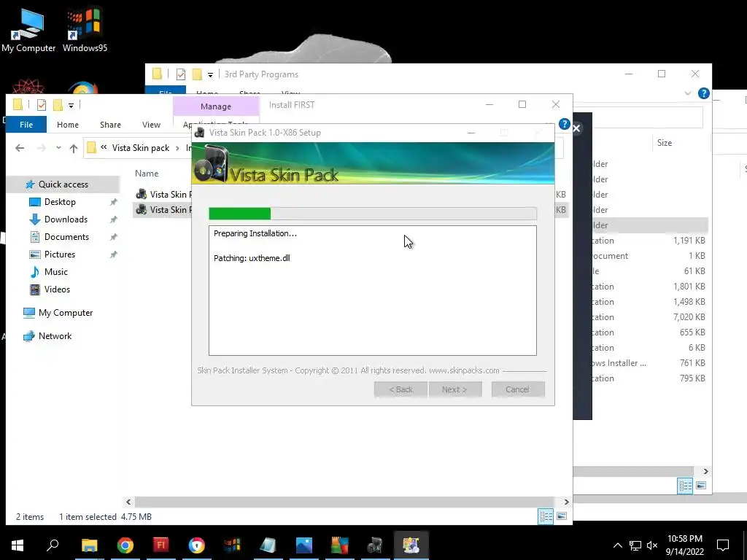Open quick access toolbar dropdown in 3rd Party Programs
Screen dimensions: 747x560
(x=210, y=75)
